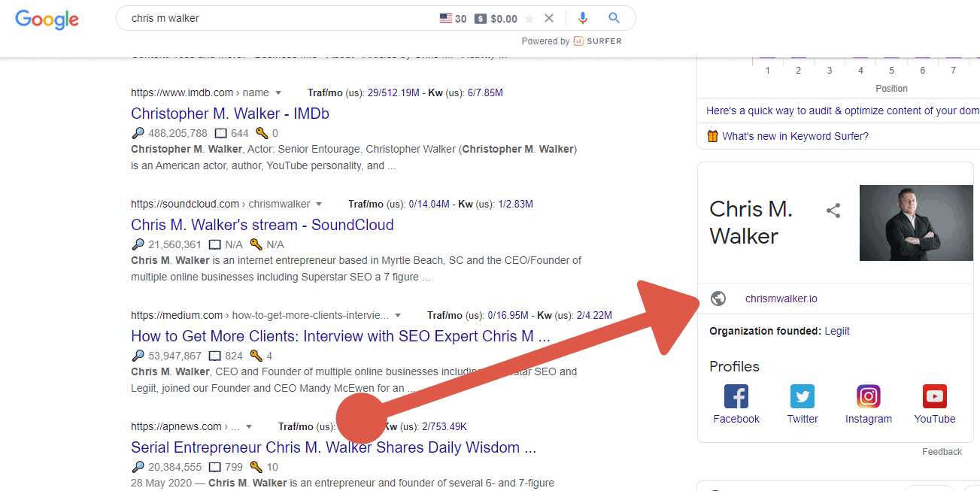The height and width of the screenshot is (491, 980).
Task: Click the word count icon in SoundCloud stats
Action: 214,244
